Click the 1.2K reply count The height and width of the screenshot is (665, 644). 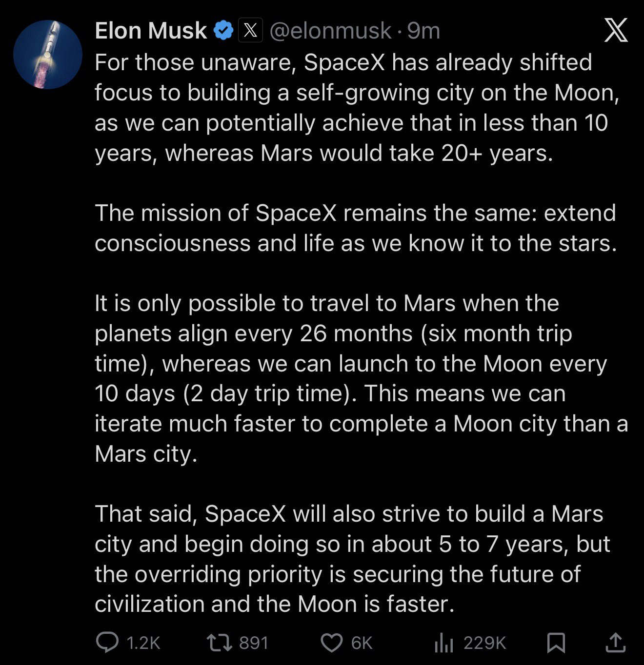pyautogui.click(x=143, y=643)
